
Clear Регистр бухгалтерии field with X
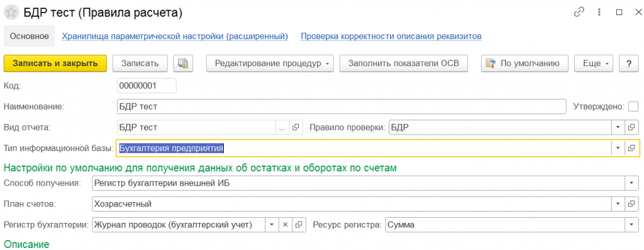[286, 225]
